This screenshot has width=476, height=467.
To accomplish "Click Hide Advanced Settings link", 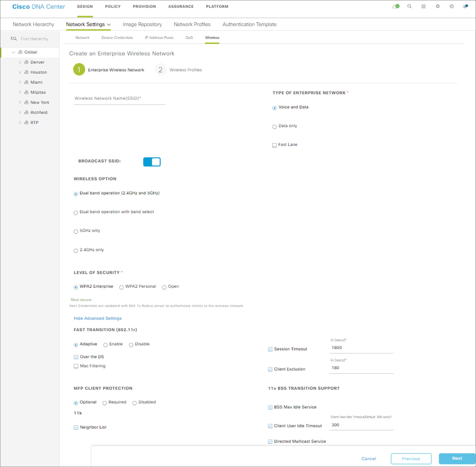I will pos(98,318).
